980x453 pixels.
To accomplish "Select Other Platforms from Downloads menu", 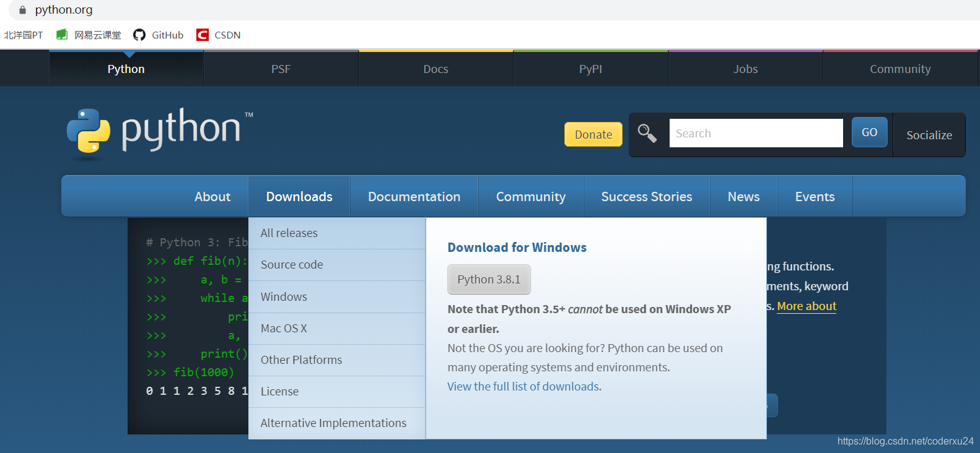I will pyautogui.click(x=337, y=360).
